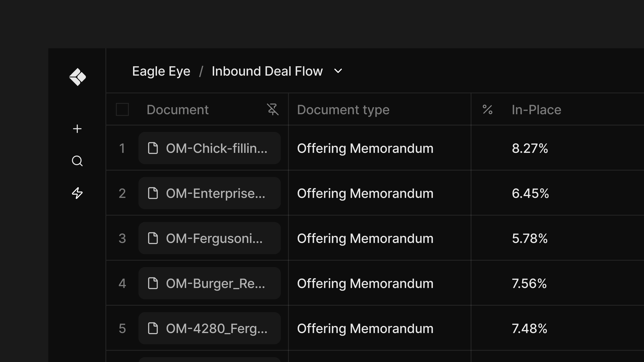Toggle the unpin icon in Document header
The image size is (644, 362).
[x=273, y=109]
